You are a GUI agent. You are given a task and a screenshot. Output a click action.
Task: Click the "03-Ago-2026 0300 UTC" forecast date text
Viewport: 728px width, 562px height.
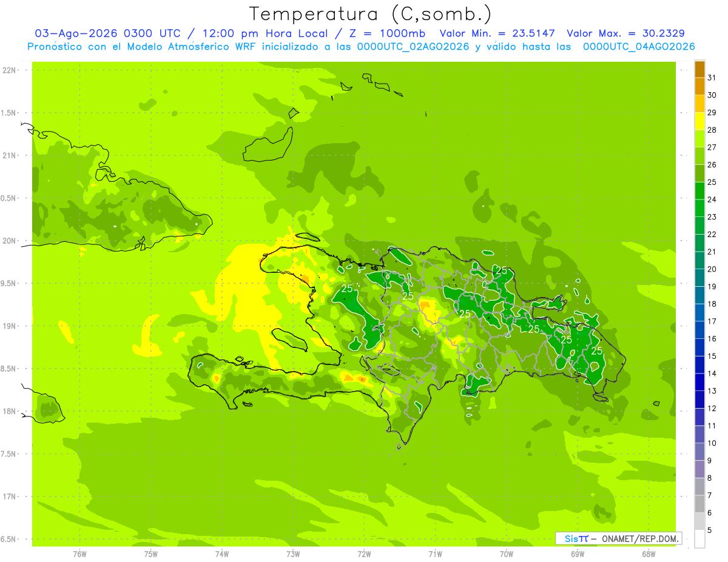pyautogui.click(x=107, y=33)
